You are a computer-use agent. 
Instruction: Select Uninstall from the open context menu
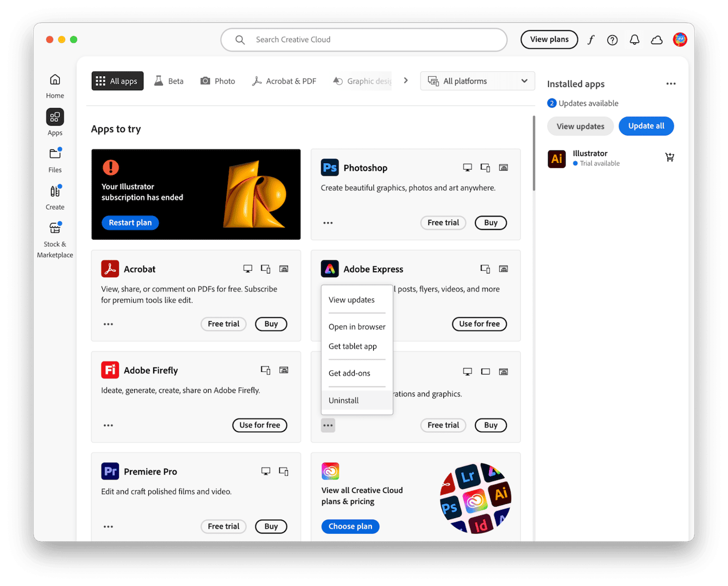pyautogui.click(x=343, y=400)
